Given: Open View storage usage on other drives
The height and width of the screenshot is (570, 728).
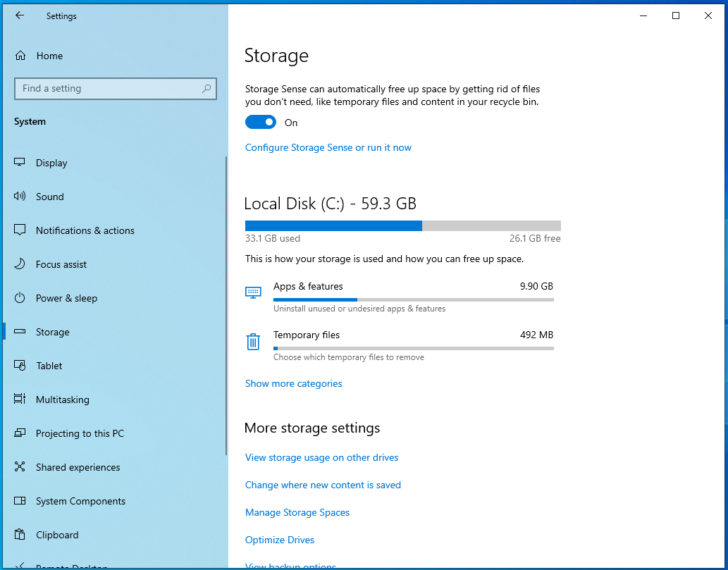Looking at the screenshot, I should tap(322, 457).
